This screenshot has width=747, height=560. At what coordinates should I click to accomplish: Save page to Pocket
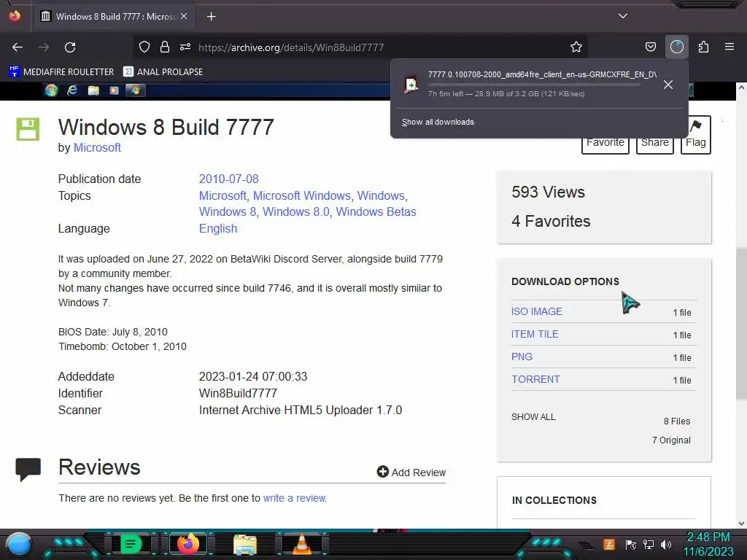tap(650, 47)
